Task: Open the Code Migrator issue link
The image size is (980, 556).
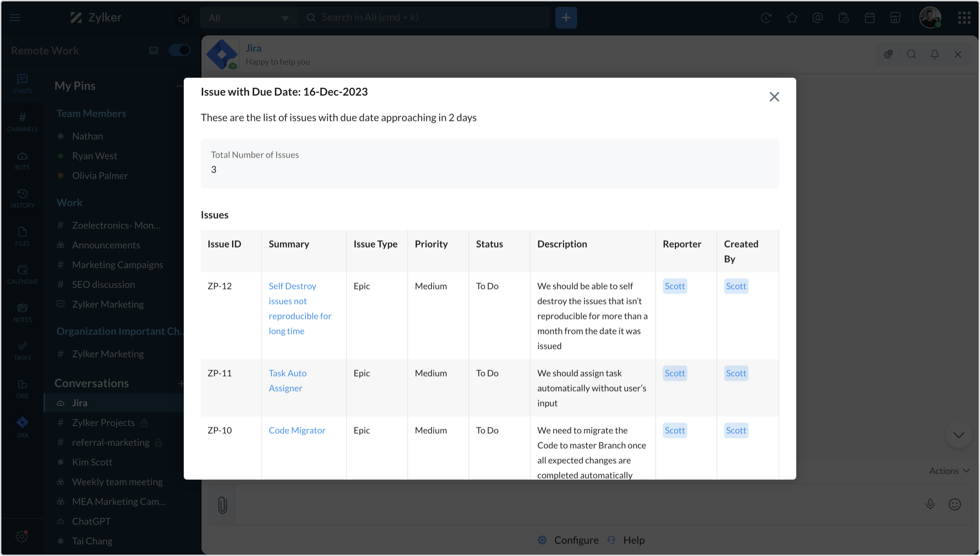Action: click(297, 430)
